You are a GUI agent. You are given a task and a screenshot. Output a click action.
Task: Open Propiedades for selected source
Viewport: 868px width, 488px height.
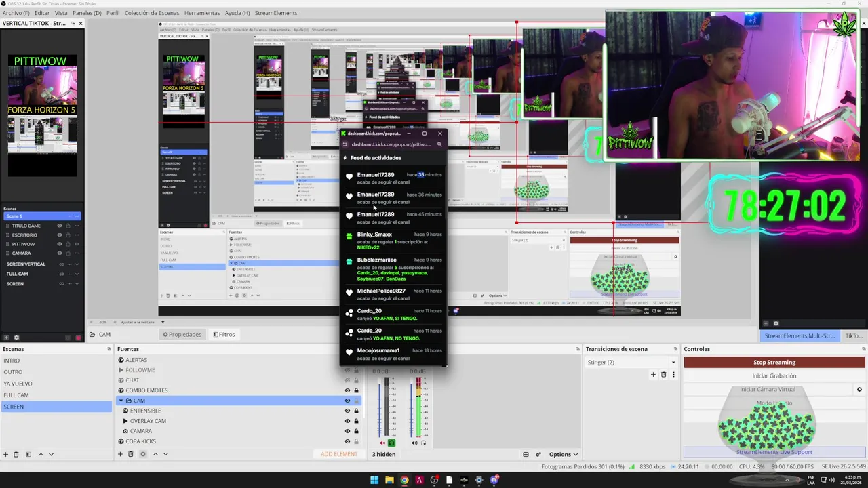point(182,334)
